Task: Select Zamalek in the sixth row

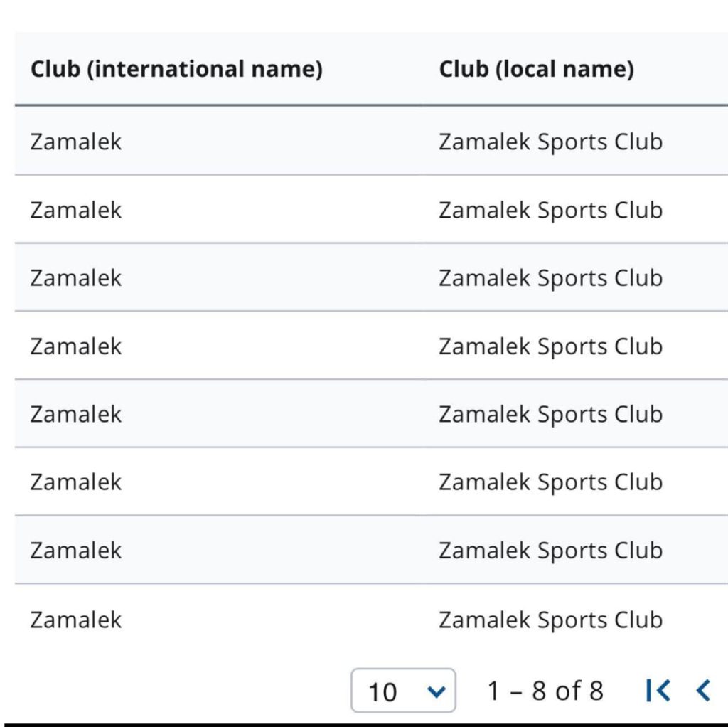Action: tap(75, 482)
